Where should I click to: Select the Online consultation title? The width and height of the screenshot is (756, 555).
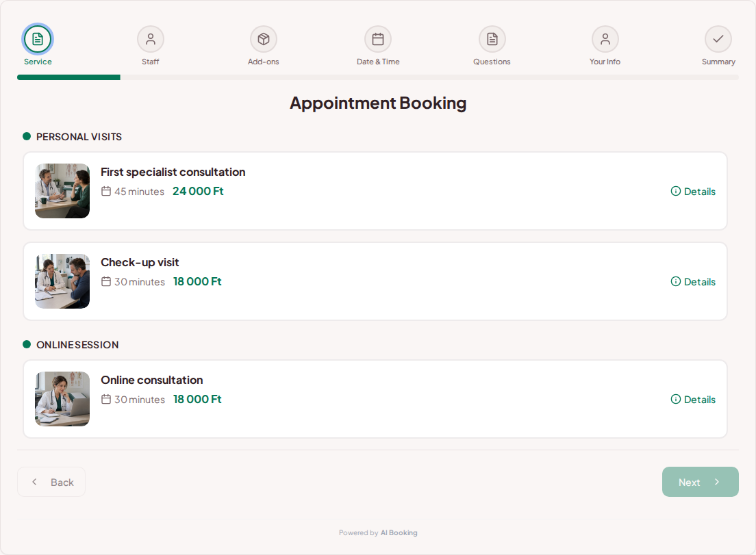coord(152,380)
